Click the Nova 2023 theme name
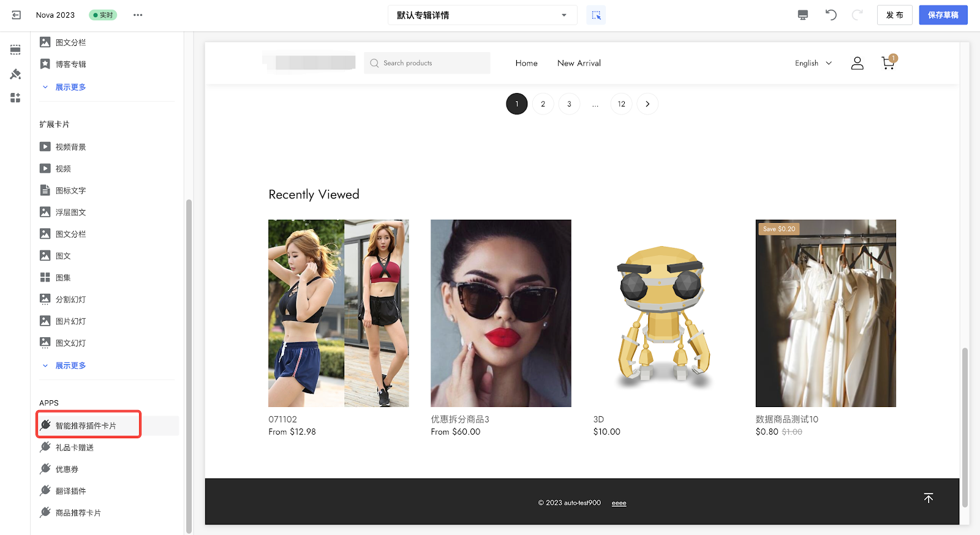 [x=55, y=15]
